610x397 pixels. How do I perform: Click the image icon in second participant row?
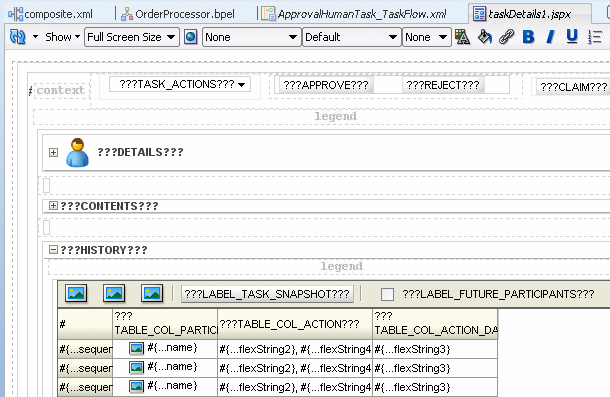click(x=137, y=367)
